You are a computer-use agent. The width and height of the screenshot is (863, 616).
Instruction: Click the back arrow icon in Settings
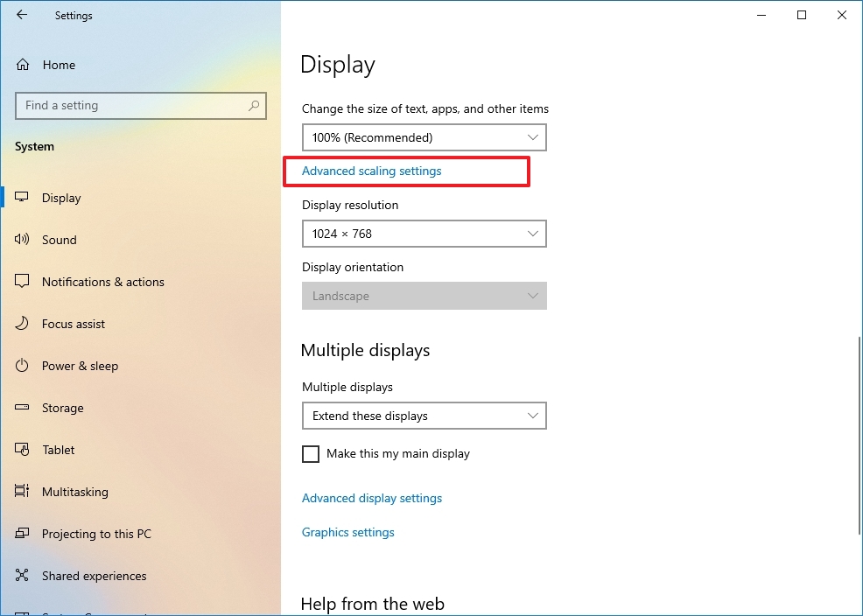point(22,15)
